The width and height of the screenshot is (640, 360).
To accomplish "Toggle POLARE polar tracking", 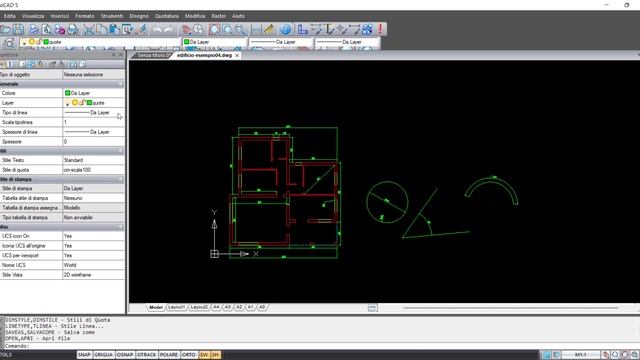I will tap(169, 355).
